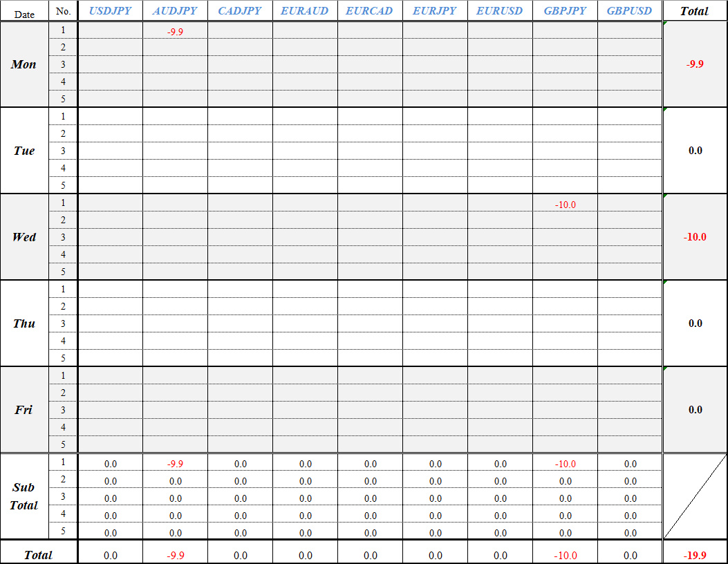
Task: Select the diagonal-slashed cell beside Sub Total rows
Action: click(695, 496)
